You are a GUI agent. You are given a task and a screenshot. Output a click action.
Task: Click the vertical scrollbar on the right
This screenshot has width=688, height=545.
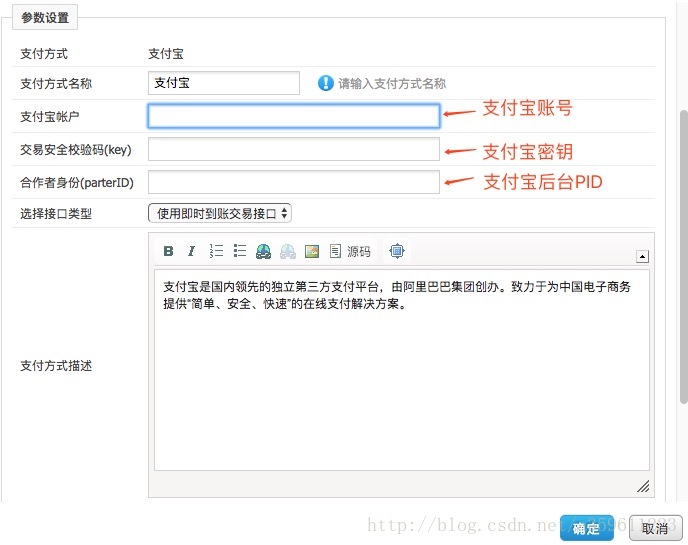coord(684,257)
